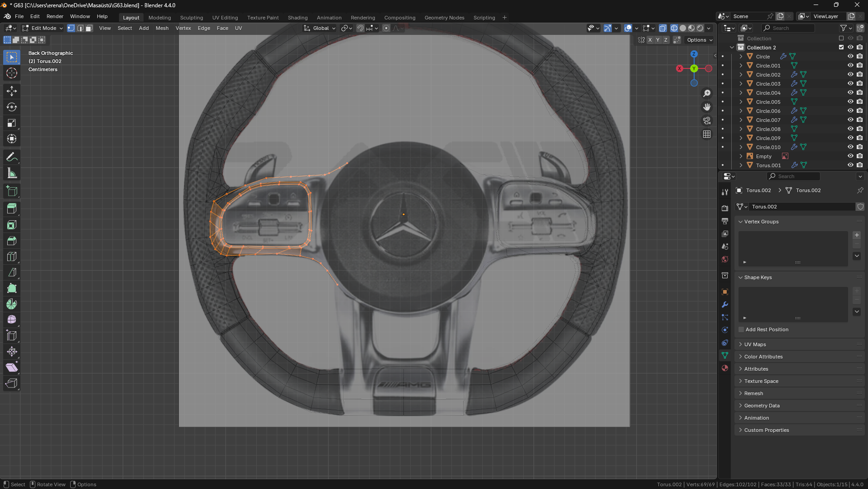
Task: Switch to Sculpting workspace tab
Action: coord(192,18)
